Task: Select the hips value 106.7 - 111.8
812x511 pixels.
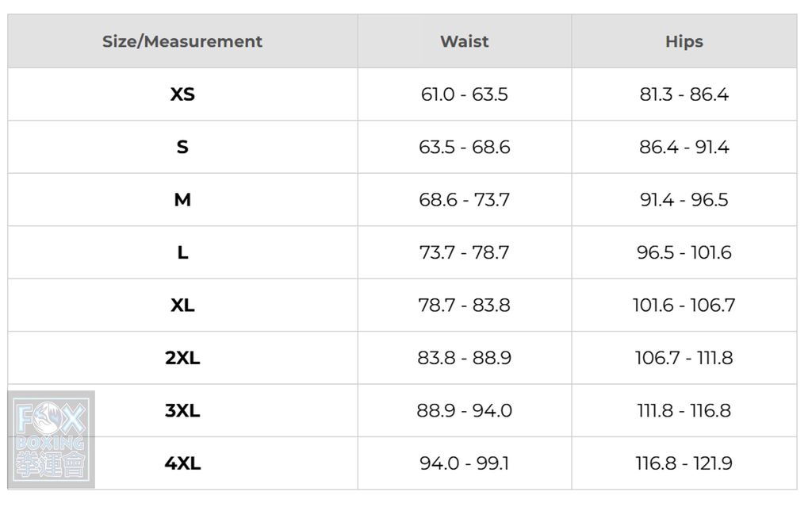Action: coord(684,358)
